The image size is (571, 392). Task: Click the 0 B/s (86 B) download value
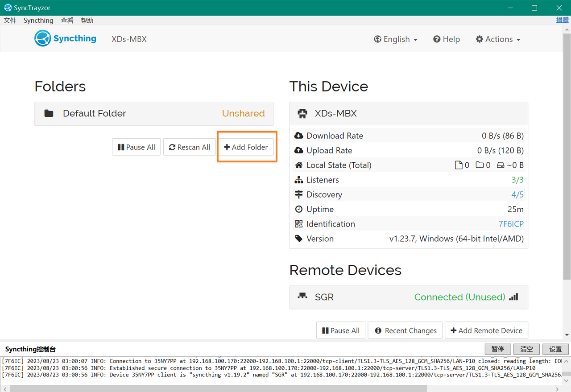pos(503,136)
